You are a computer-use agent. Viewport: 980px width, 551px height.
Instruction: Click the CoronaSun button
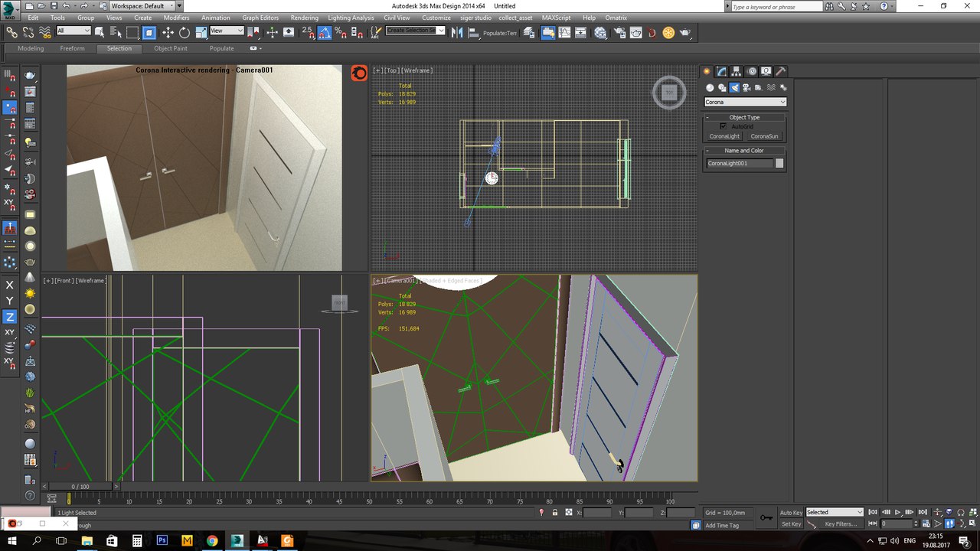(x=764, y=136)
